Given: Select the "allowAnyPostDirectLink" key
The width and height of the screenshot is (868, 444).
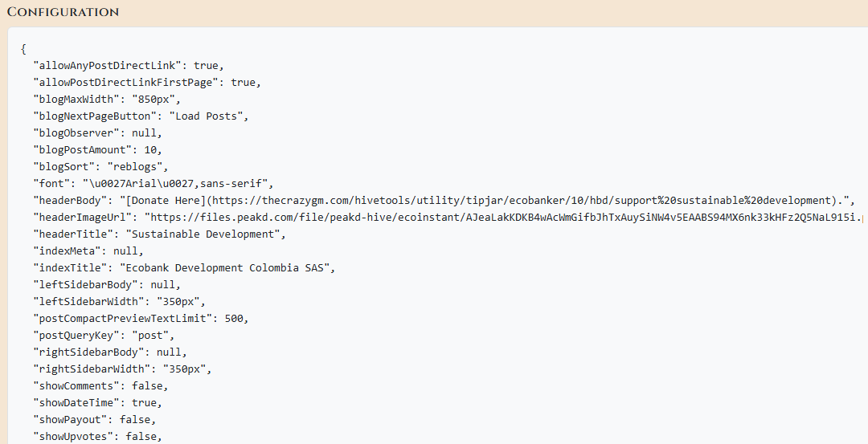Looking at the screenshot, I should (x=108, y=65).
